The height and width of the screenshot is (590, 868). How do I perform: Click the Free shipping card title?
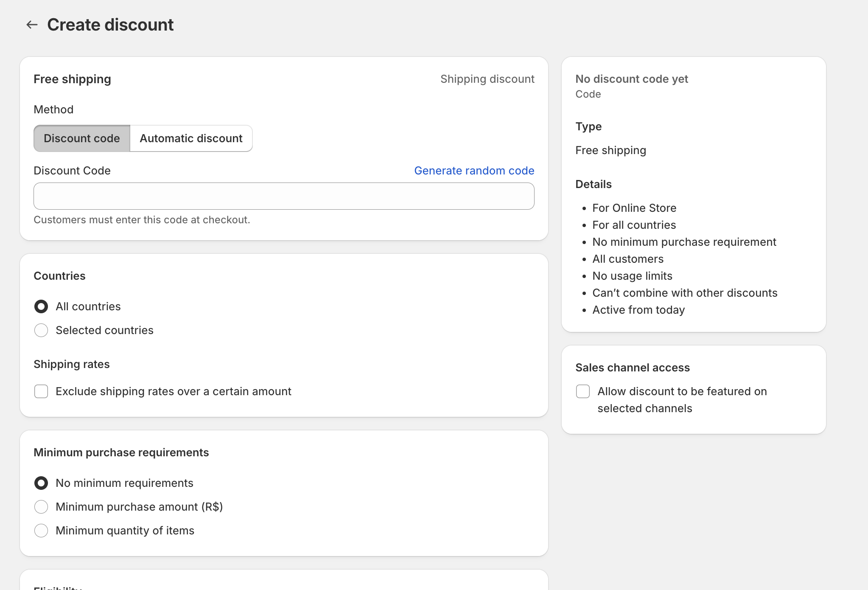(x=72, y=79)
